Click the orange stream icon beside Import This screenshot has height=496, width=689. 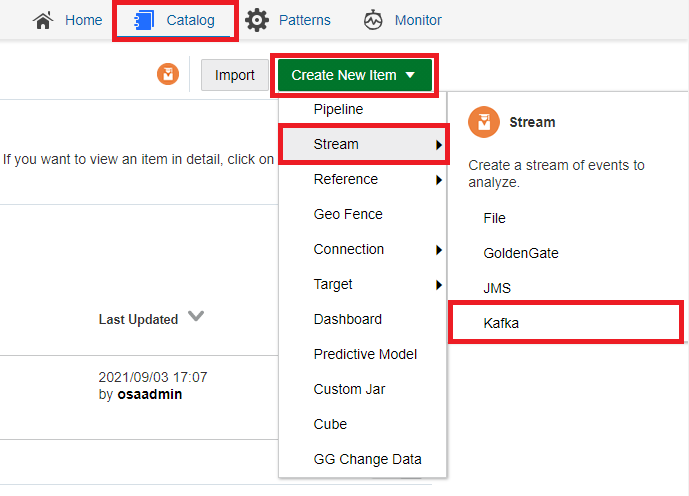coord(168,75)
